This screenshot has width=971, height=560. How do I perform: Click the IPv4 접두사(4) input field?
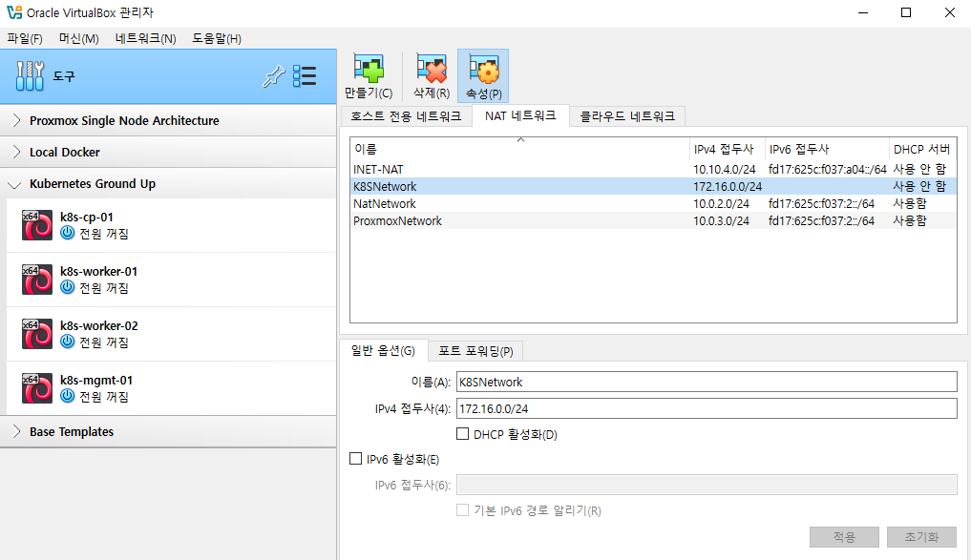click(707, 408)
